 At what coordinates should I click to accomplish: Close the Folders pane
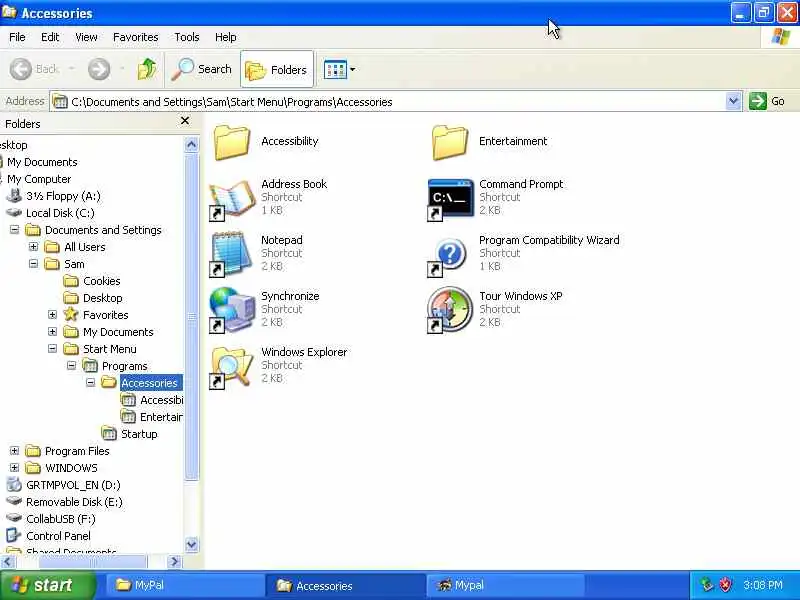(185, 120)
